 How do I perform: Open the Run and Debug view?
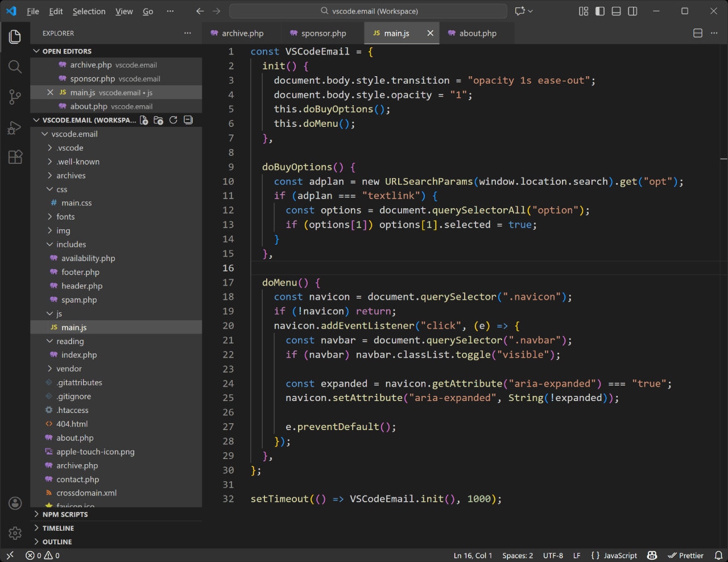click(x=15, y=127)
